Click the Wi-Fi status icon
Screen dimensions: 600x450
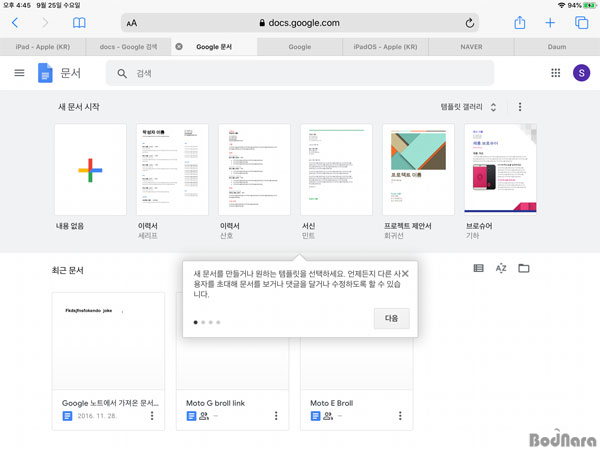click(x=561, y=5)
